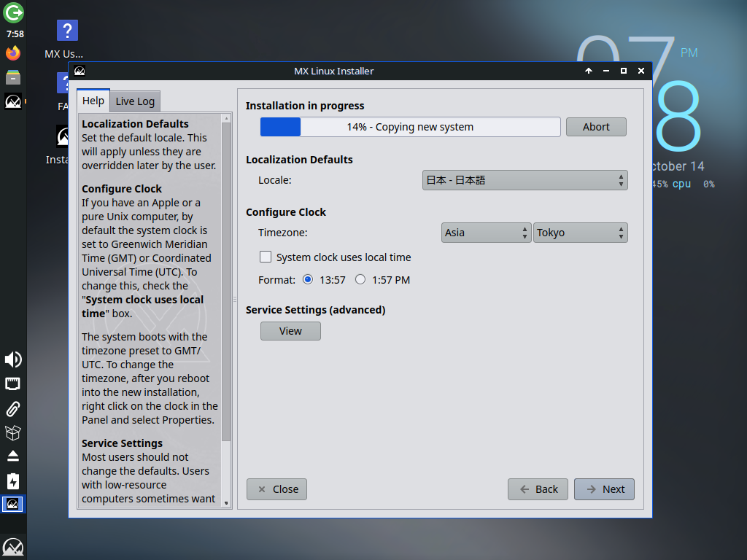Minimize the MX Linux Installer window
Image resolution: width=747 pixels, height=560 pixels.
tap(606, 71)
